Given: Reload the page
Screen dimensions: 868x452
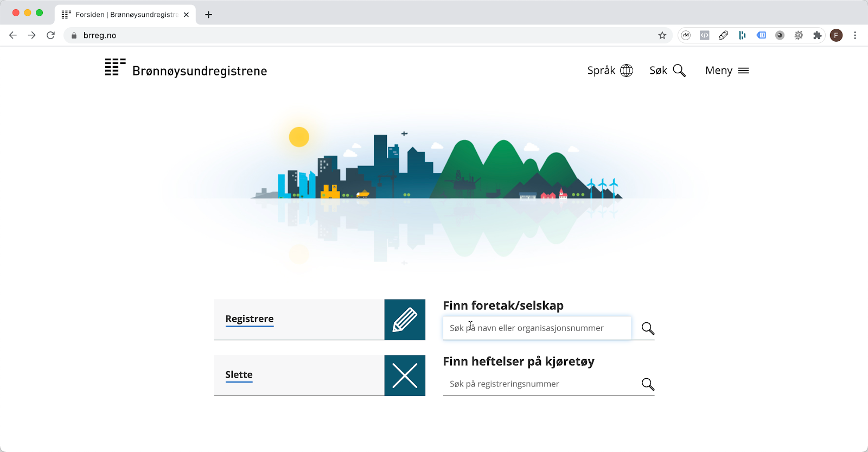Looking at the screenshot, I should point(50,35).
